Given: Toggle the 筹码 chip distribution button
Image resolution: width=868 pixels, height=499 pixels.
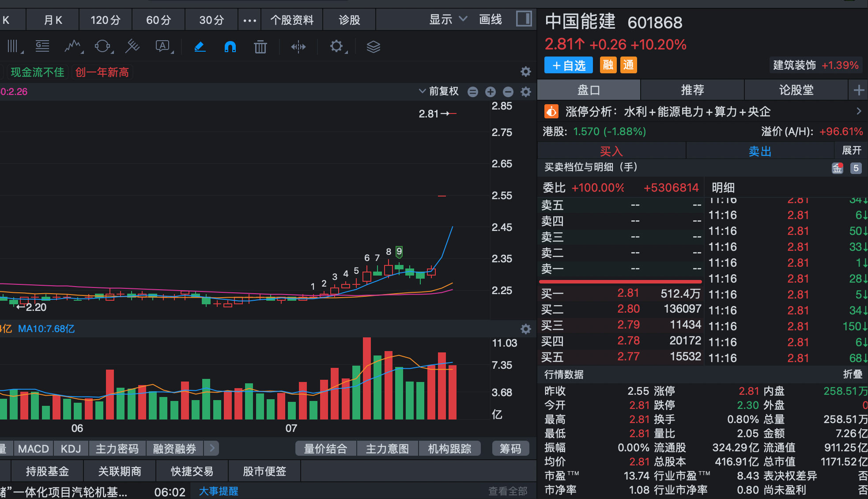Looking at the screenshot, I should 510,449.
